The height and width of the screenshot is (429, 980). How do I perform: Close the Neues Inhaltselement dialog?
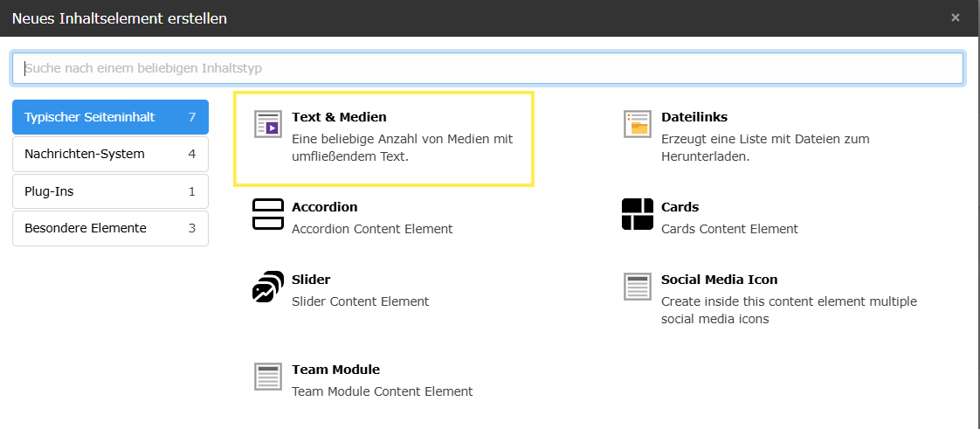point(956,17)
